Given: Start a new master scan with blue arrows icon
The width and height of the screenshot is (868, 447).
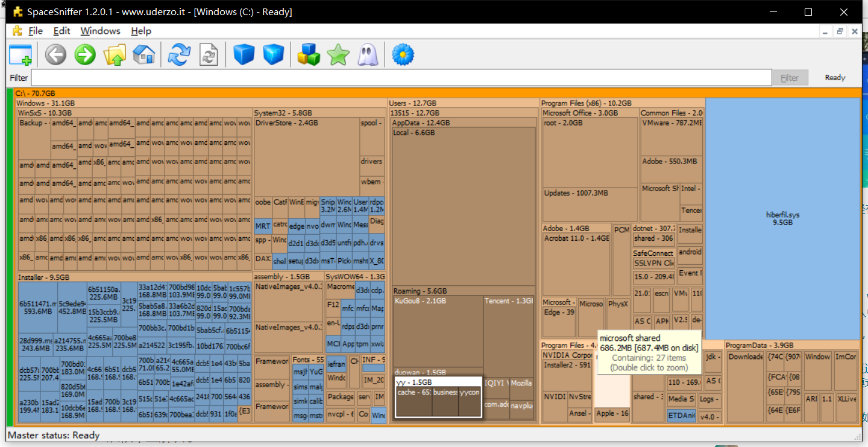Looking at the screenshot, I should click(179, 55).
